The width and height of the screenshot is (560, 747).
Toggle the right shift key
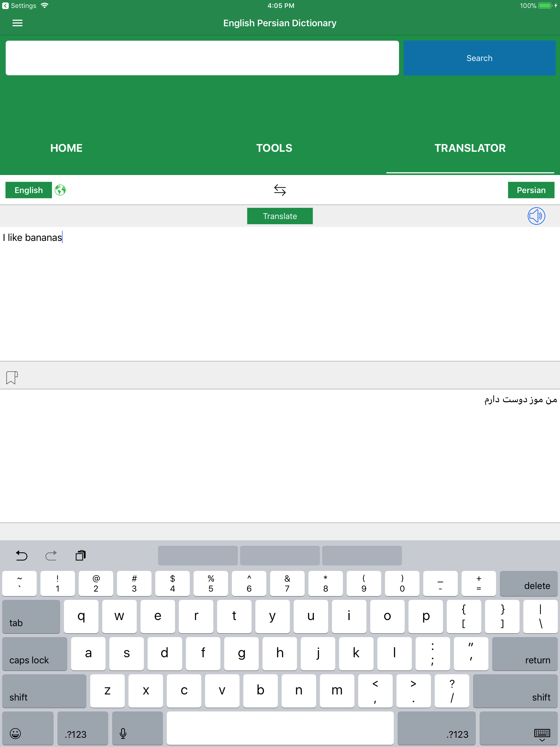(x=515, y=691)
